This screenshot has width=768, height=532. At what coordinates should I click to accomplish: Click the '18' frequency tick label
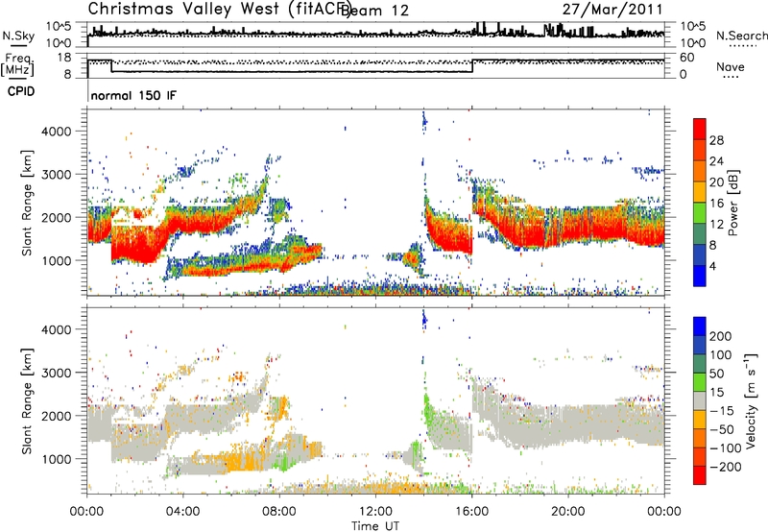63,58
